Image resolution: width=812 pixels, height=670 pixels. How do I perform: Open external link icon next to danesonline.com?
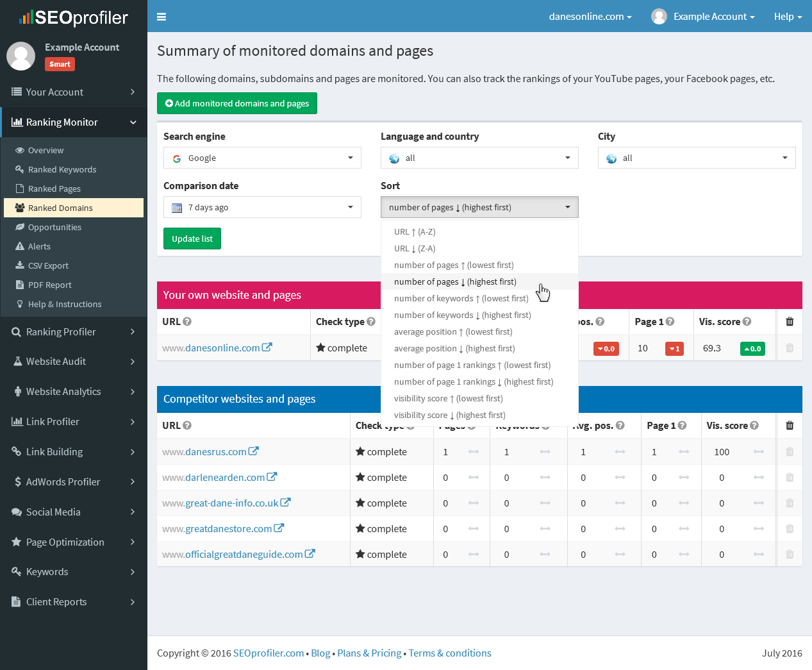click(x=267, y=348)
